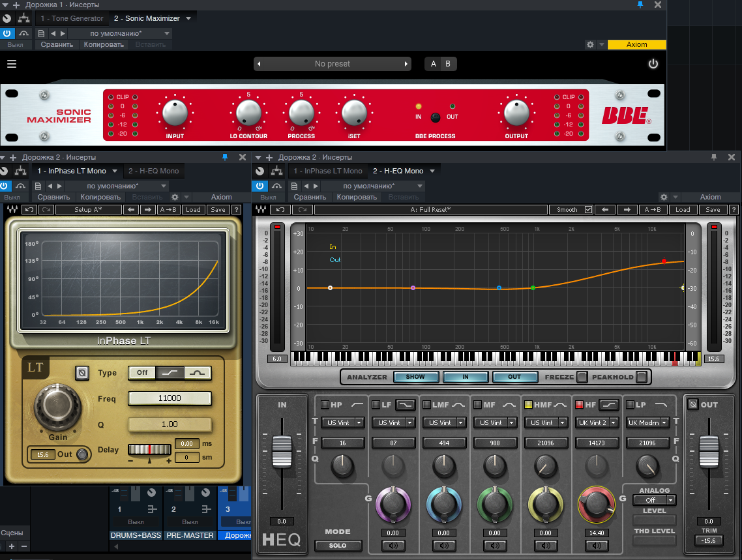Toggle H-EQ plugin bypass power button
The height and width of the screenshot is (560, 742).
pyautogui.click(x=260, y=186)
